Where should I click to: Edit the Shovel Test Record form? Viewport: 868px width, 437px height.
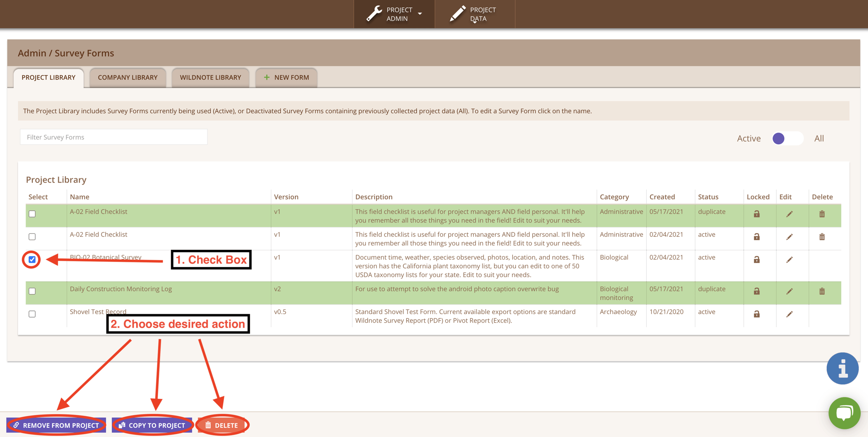[x=789, y=314]
